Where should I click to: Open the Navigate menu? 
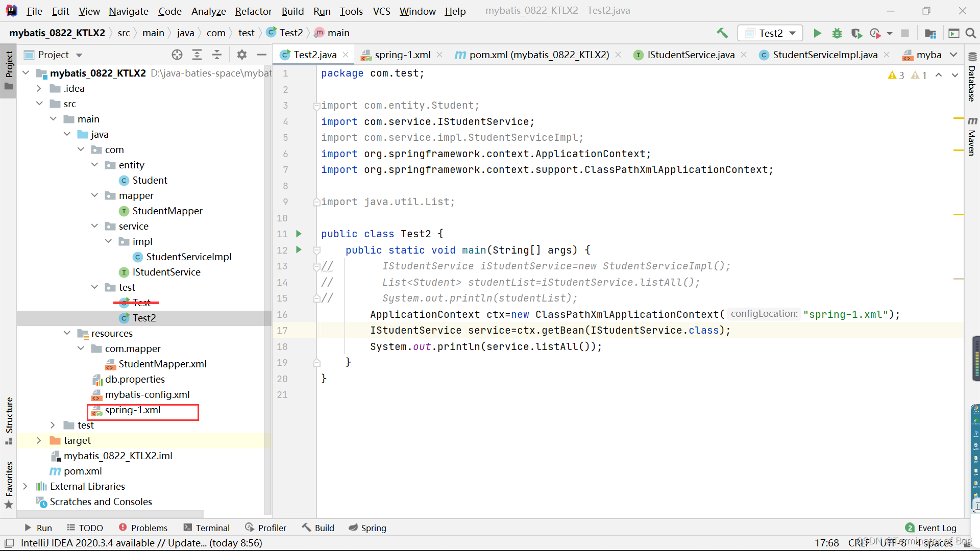coord(129,11)
